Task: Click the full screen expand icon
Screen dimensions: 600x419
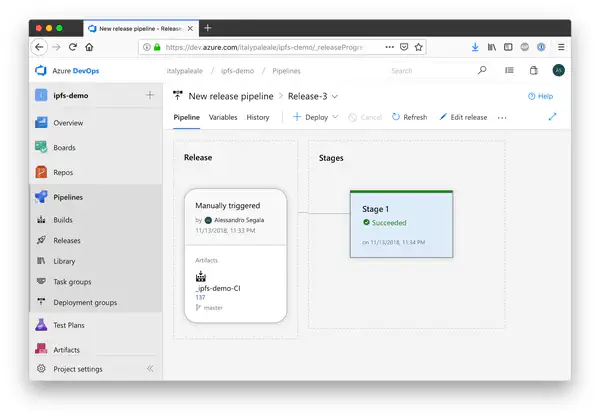Action: pos(553,117)
